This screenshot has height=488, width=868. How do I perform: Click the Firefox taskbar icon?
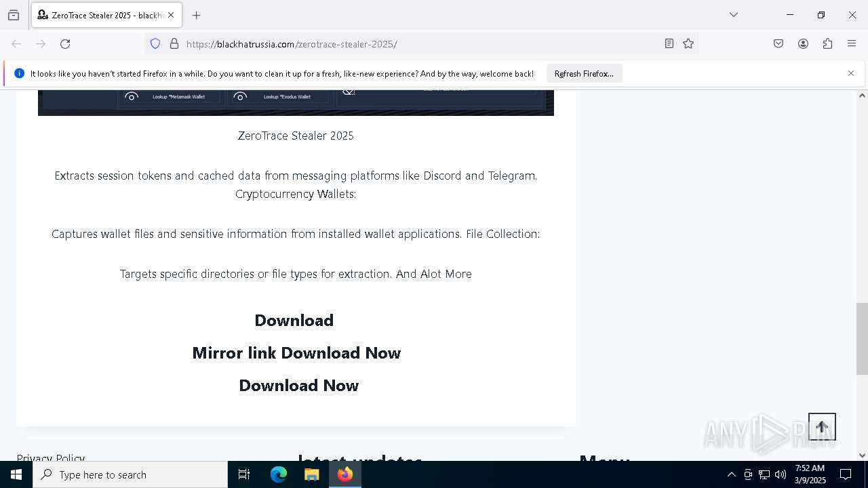(345, 474)
